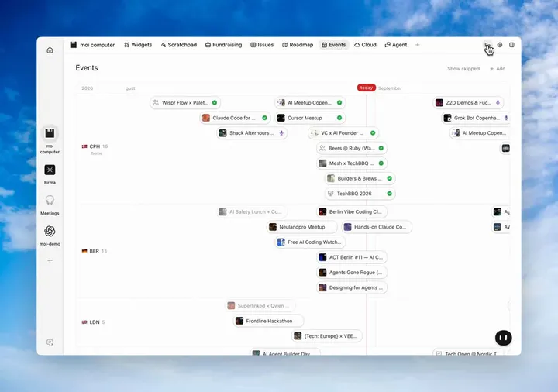Toggle green check on Beers @ Ruby
Image resolution: width=558 pixels, height=392 pixels.
coord(381,148)
